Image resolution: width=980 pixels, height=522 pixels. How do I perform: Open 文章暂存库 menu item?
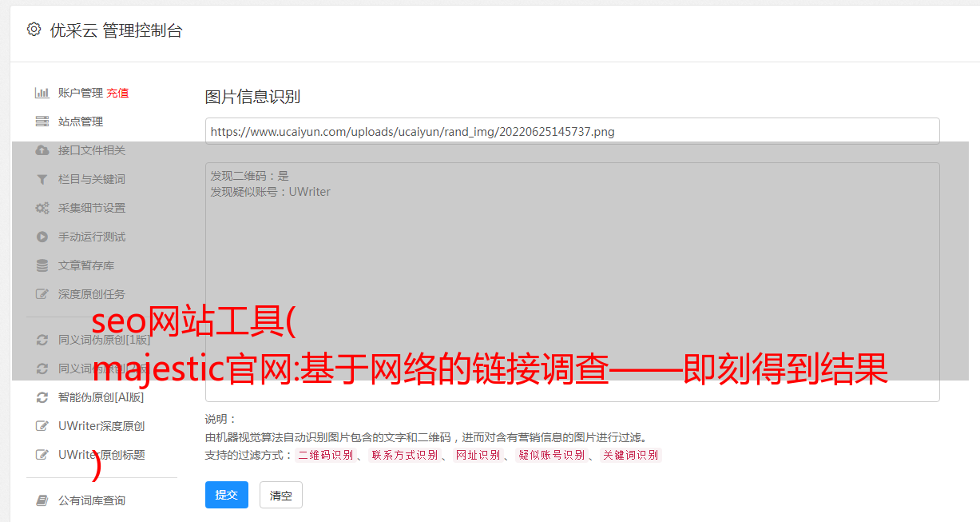pos(86,265)
